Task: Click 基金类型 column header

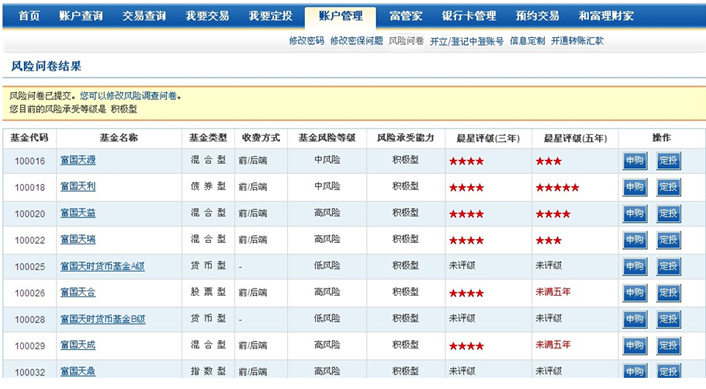Action: point(208,138)
